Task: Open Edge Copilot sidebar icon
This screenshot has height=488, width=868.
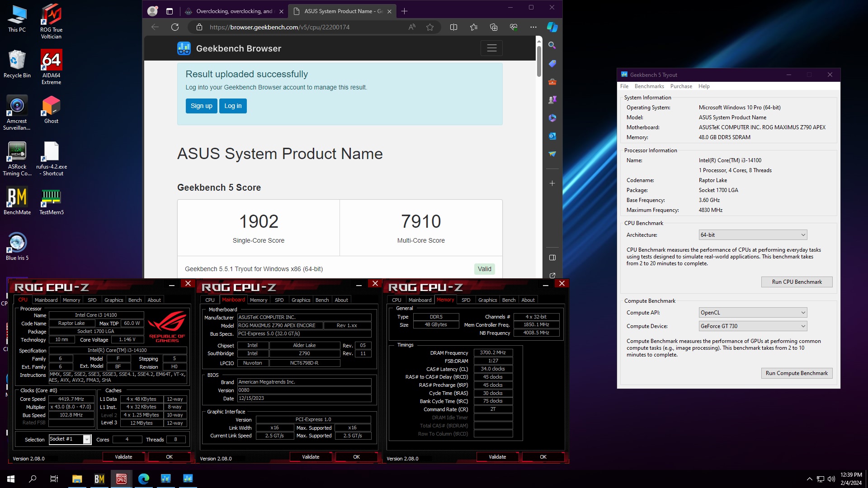Action: pos(552,27)
